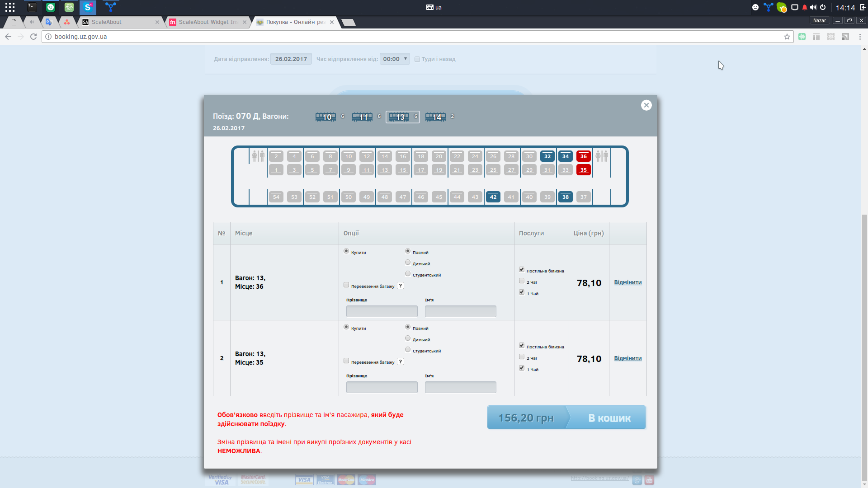This screenshot has width=868, height=488.
Task: Launch terminal from top panel
Action: [32, 7]
